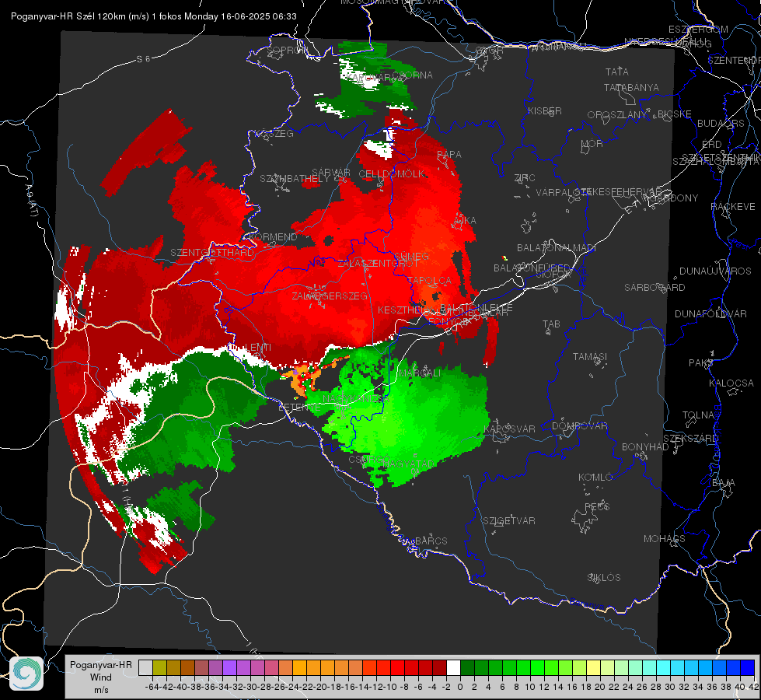761x700 pixels.
Task: Click the BALATONALMADI city label
Action: click(x=557, y=248)
